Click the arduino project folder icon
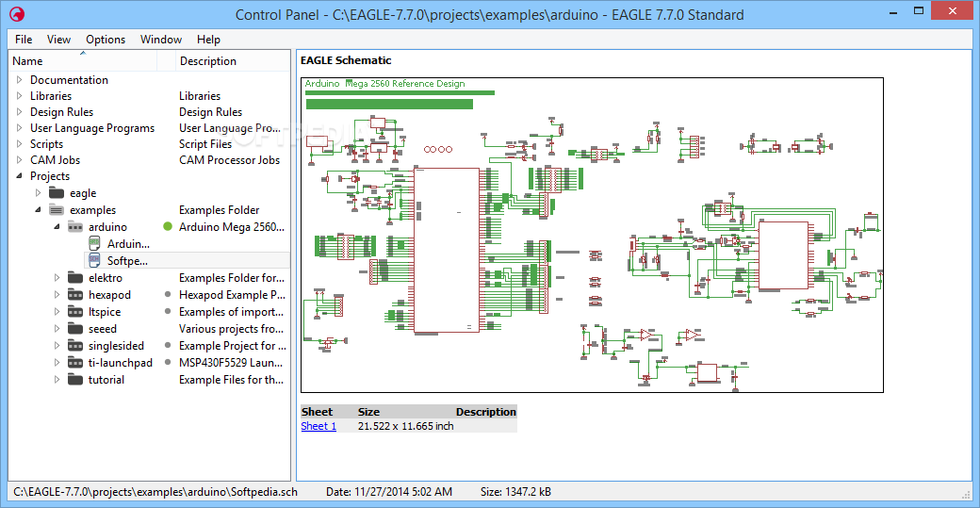The width and height of the screenshot is (980, 508). [75, 227]
